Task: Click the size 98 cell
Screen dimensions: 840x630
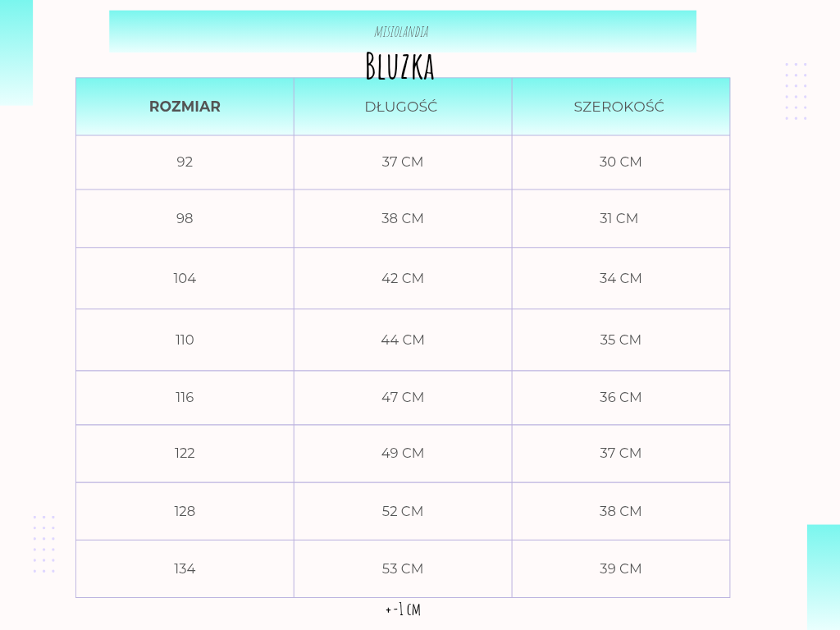Action: coord(185,218)
